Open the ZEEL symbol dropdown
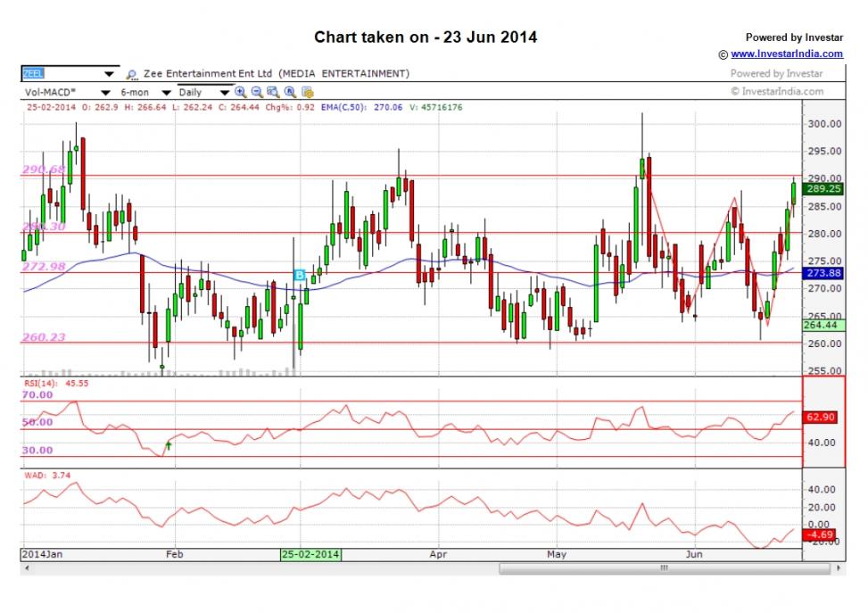The image size is (868, 613). coord(109,74)
